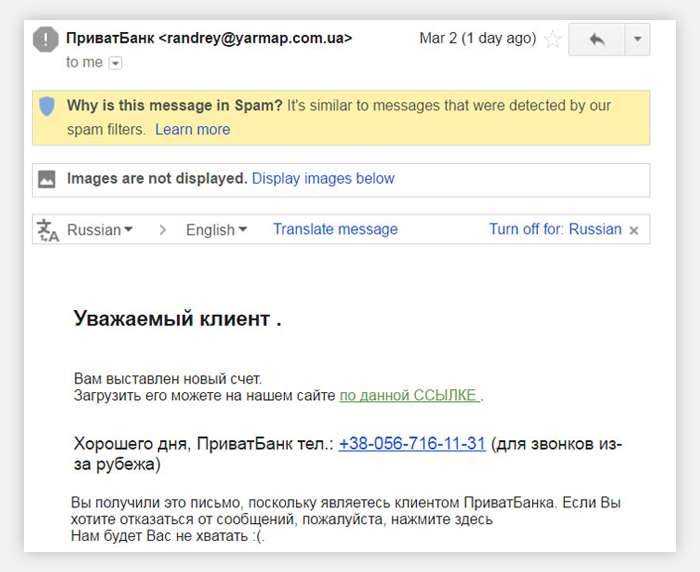Image resolution: width=700 pixels, height=572 pixels.
Task: Click the sender name ПриватБанк
Action: coord(110,38)
